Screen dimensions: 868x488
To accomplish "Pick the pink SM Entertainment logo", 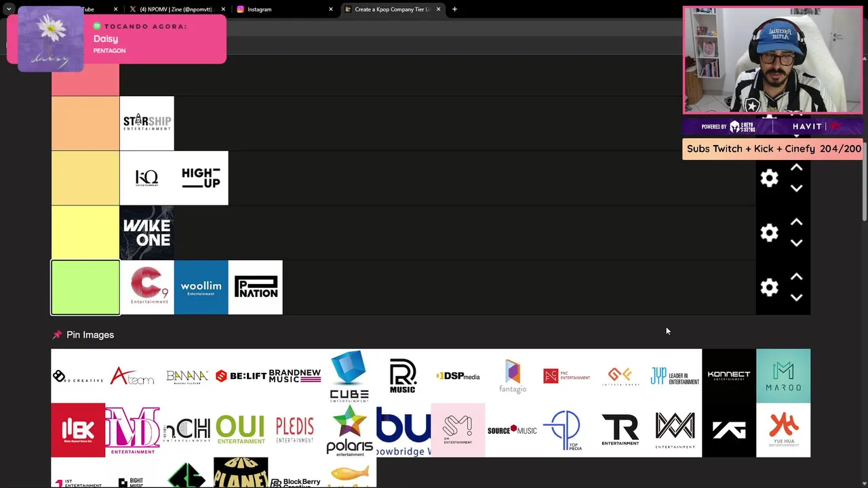I will pos(458,430).
